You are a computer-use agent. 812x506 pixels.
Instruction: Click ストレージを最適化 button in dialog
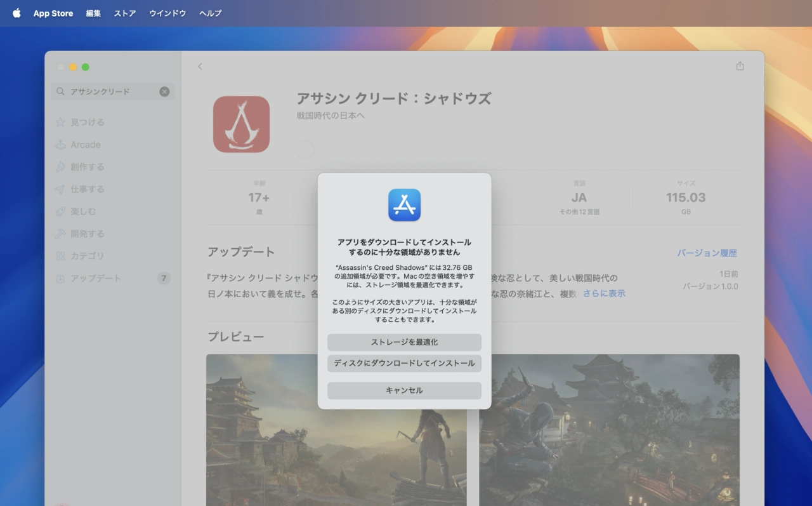[x=404, y=342]
